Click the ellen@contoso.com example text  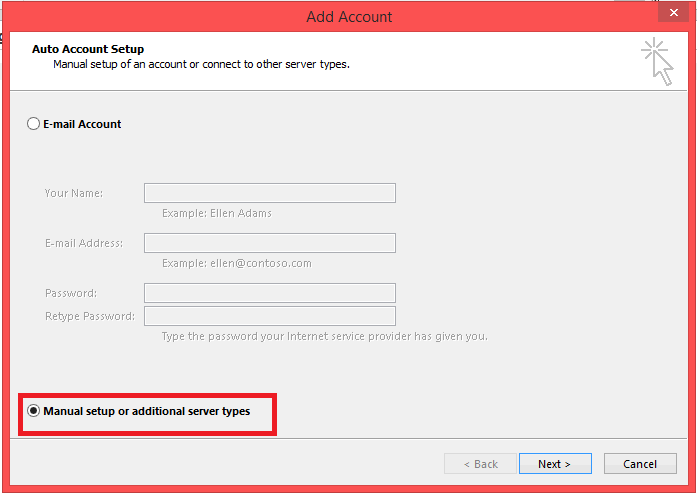(236, 263)
